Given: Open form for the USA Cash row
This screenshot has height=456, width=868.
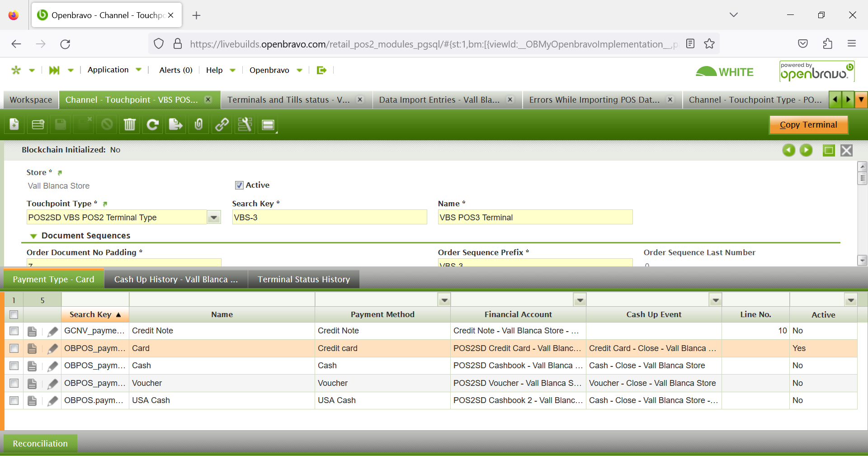Looking at the screenshot, I should pyautogui.click(x=32, y=401).
